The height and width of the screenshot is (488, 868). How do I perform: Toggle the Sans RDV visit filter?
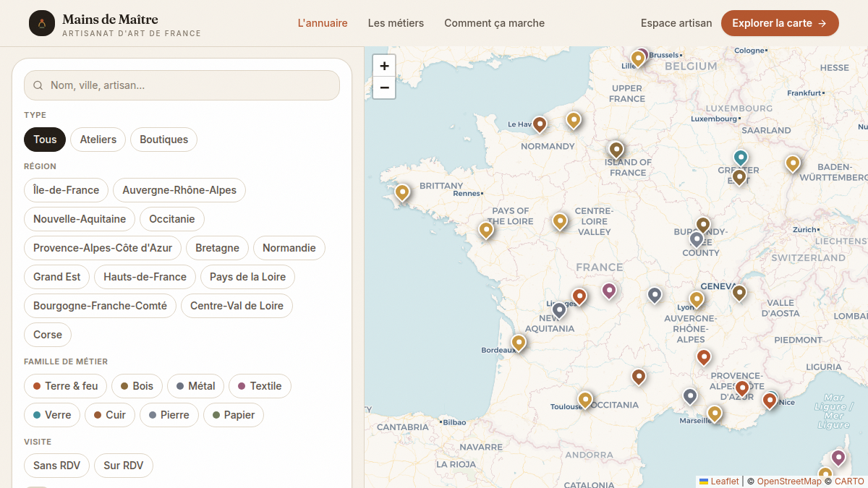[x=56, y=466]
